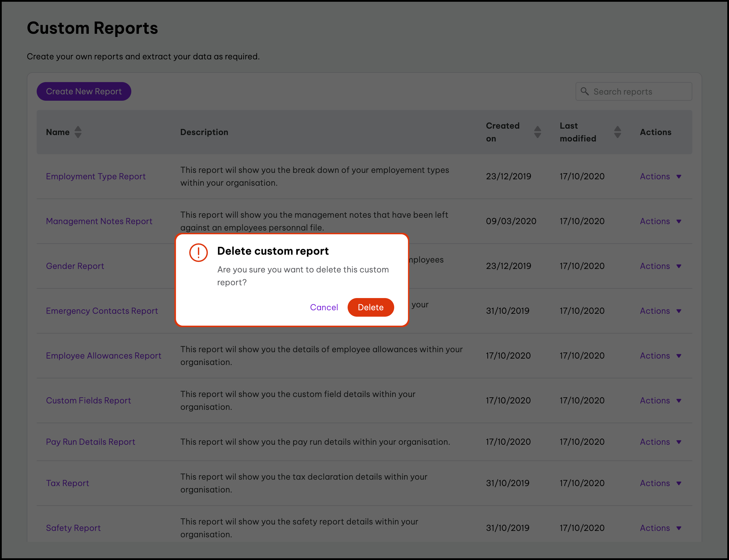
Task: Sort by Created on column arrows
Action: point(538,132)
